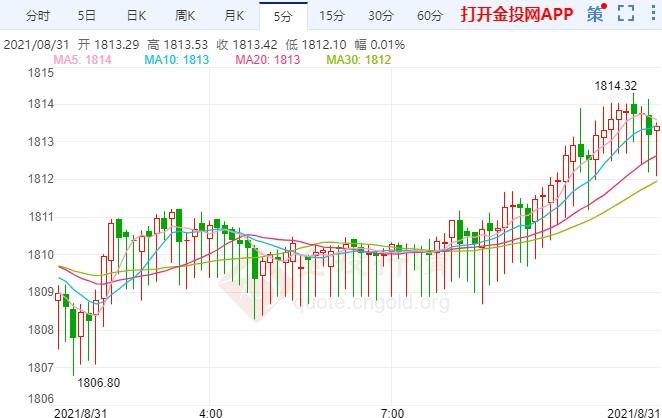Click the 7:00 time axis label
This screenshot has width=662, height=418.
tap(392, 413)
